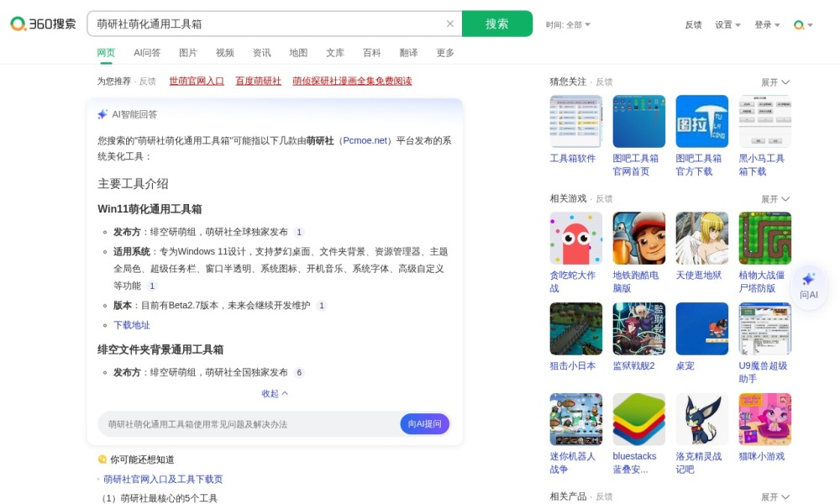
Task: Click the 桌宠 text link
Action: tap(685, 365)
